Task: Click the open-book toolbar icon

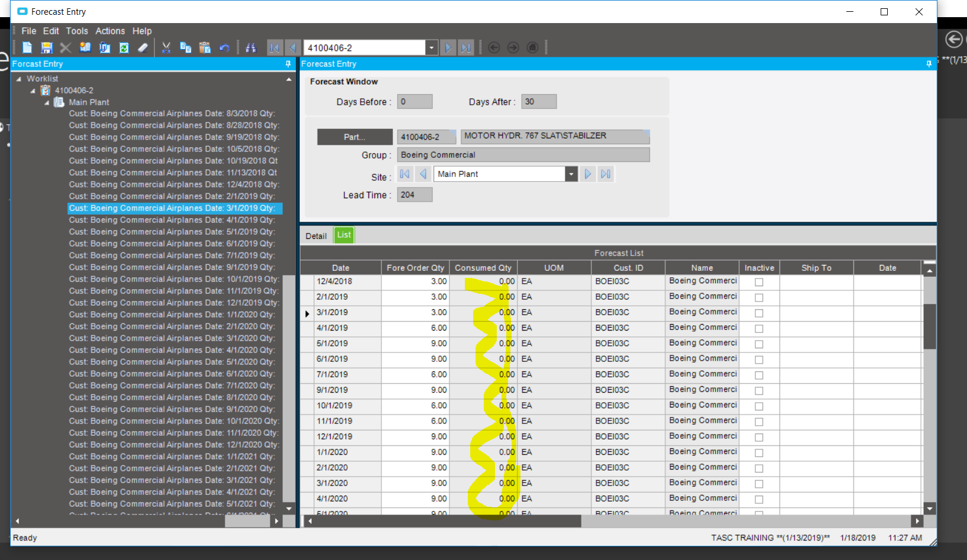Action: tap(85, 47)
